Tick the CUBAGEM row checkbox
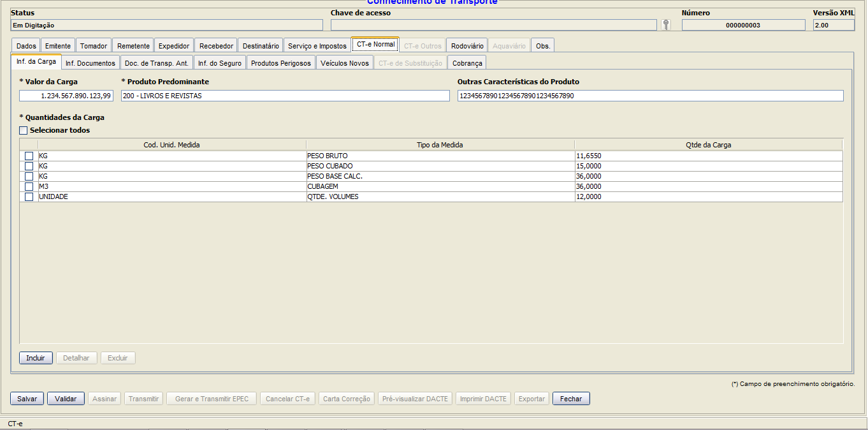 [x=29, y=187]
